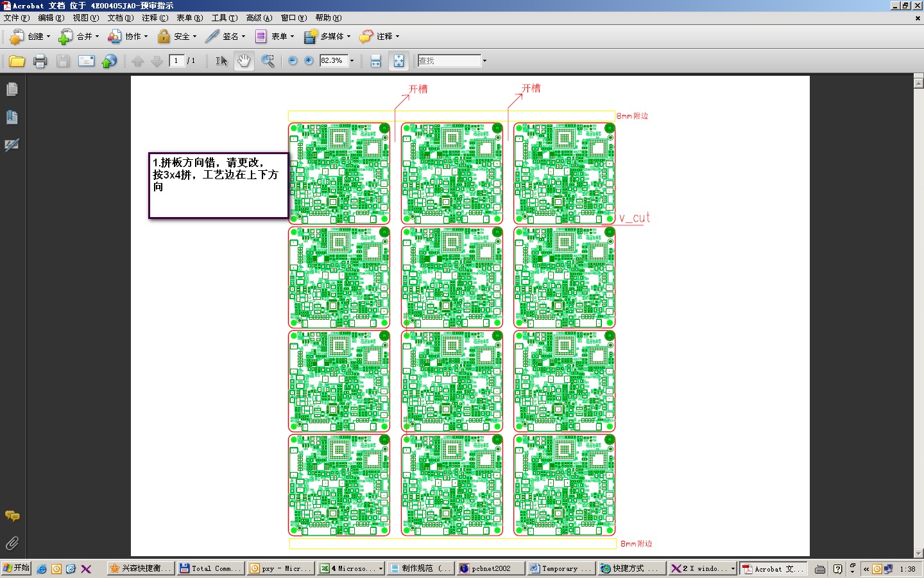
Task: Open the 编辑 (Edit) menu
Action: coord(51,18)
